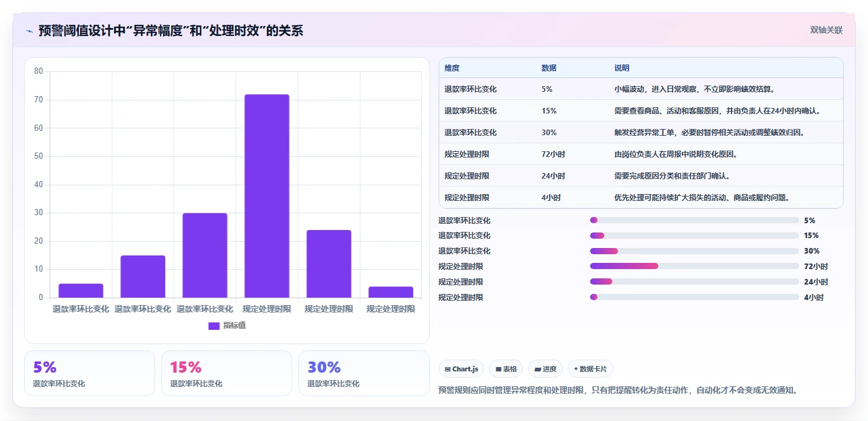
Task: Click the 24小时 cell in the table
Action: pos(553,176)
